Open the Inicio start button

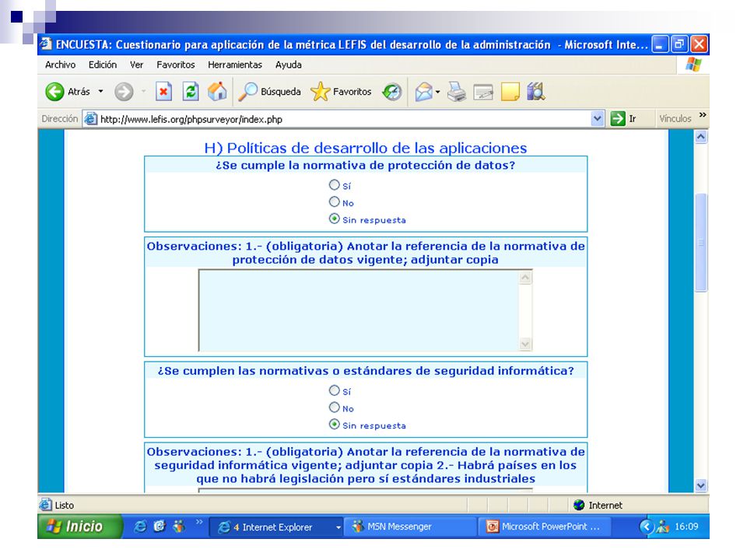[79, 527]
